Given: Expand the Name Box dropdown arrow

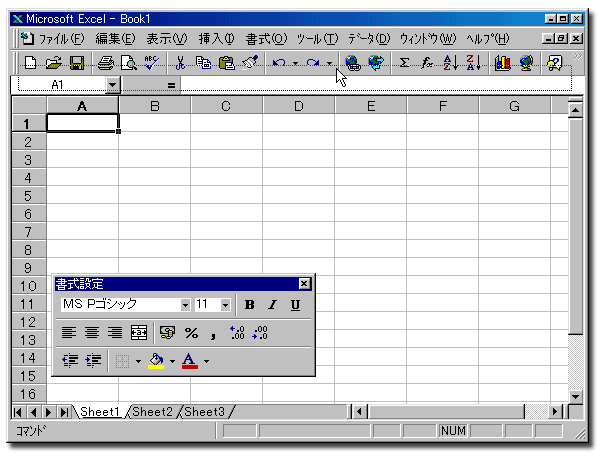Looking at the screenshot, I should tap(112, 85).
